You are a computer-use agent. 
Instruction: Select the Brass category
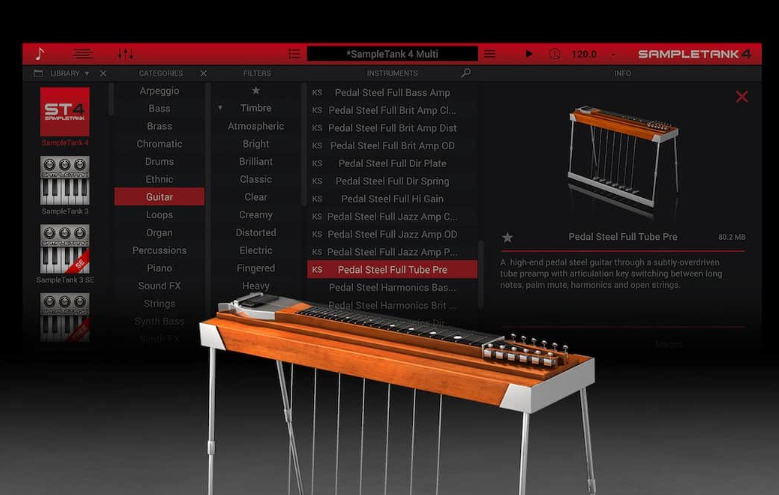pyautogui.click(x=159, y=126)
